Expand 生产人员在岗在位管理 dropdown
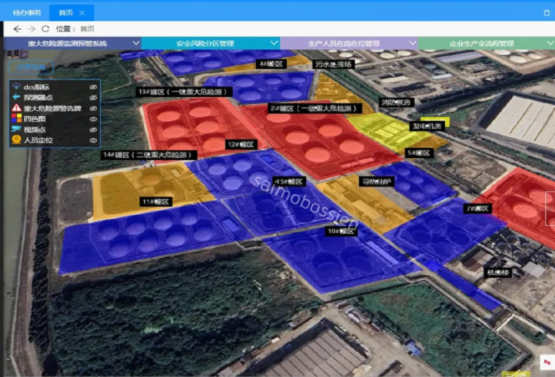Viewport: 555px width, 377px height. pyautogui.click(x=412, y=43)
